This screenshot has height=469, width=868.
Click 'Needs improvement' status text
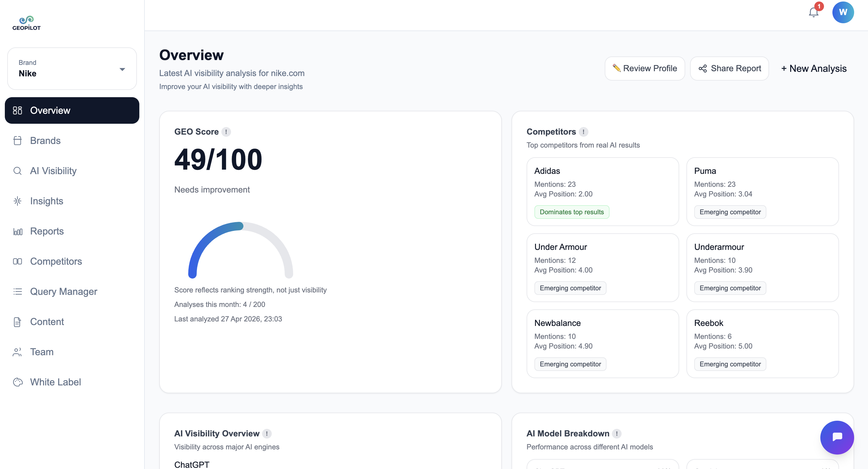tap(212, 190)
